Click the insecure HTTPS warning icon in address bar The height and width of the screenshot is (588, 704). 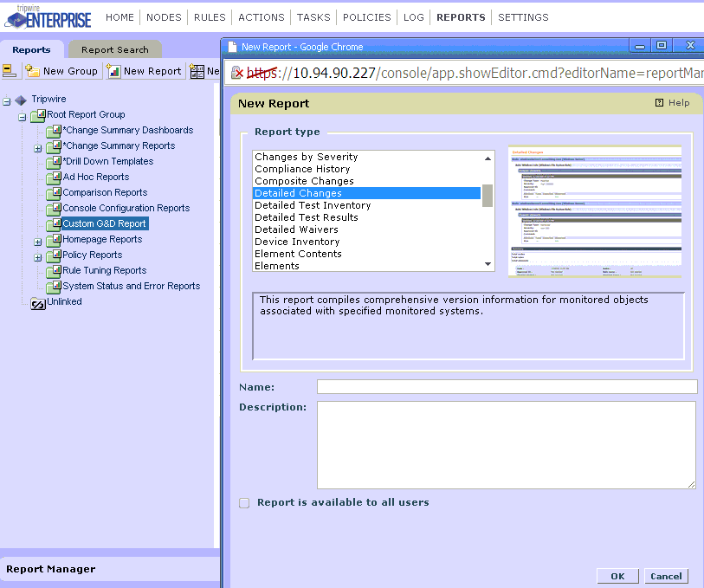pos(238,73)
